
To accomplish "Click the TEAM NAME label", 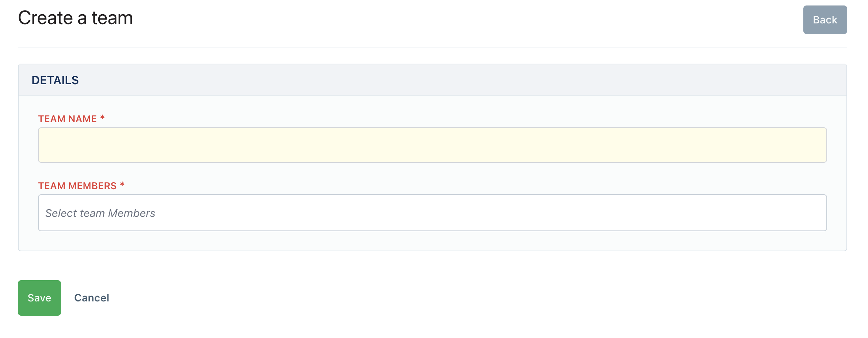I will click(x=68, y=119).
